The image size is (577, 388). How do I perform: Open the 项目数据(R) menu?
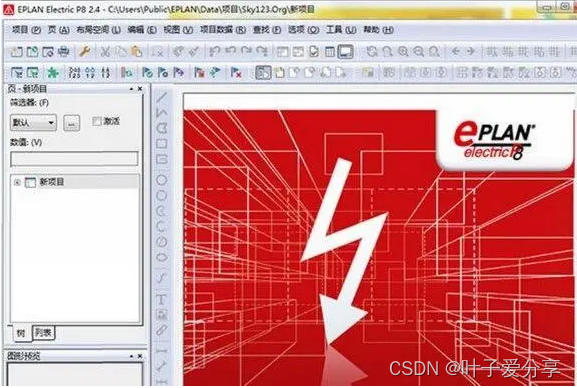click(223, 30)
